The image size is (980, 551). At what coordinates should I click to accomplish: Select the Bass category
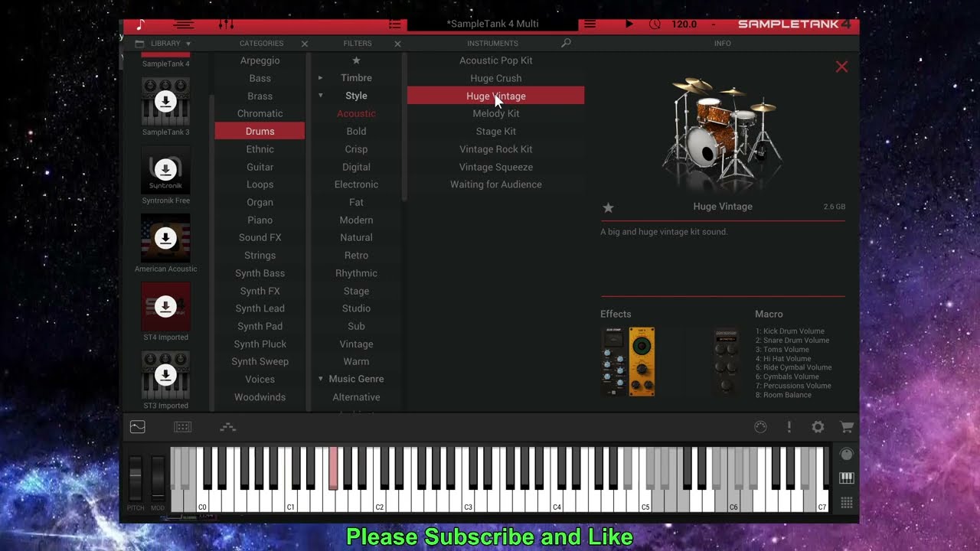(260, 78)
